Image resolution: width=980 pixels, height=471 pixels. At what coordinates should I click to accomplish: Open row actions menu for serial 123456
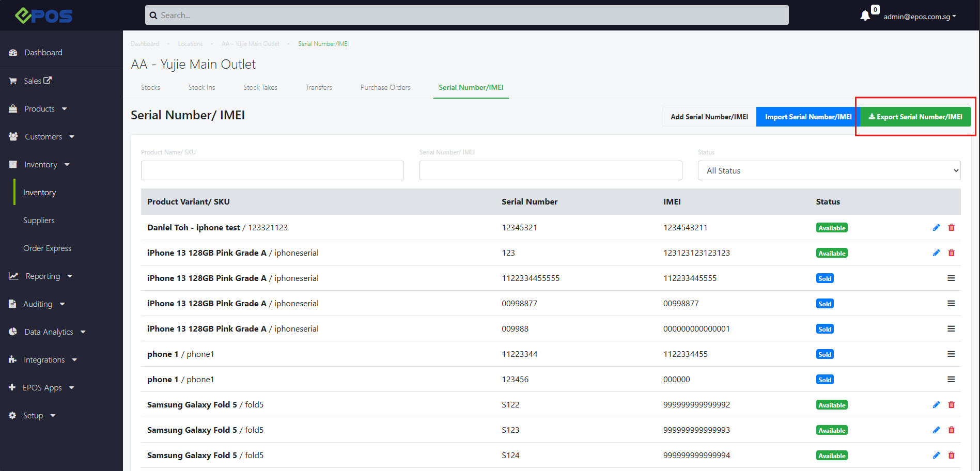pyautogui.click(x=951, y=380)
